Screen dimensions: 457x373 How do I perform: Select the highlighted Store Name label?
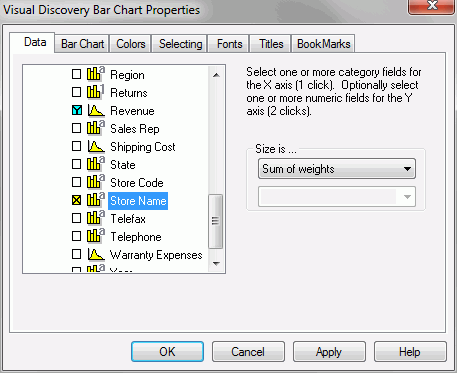[x=138, y=201]
